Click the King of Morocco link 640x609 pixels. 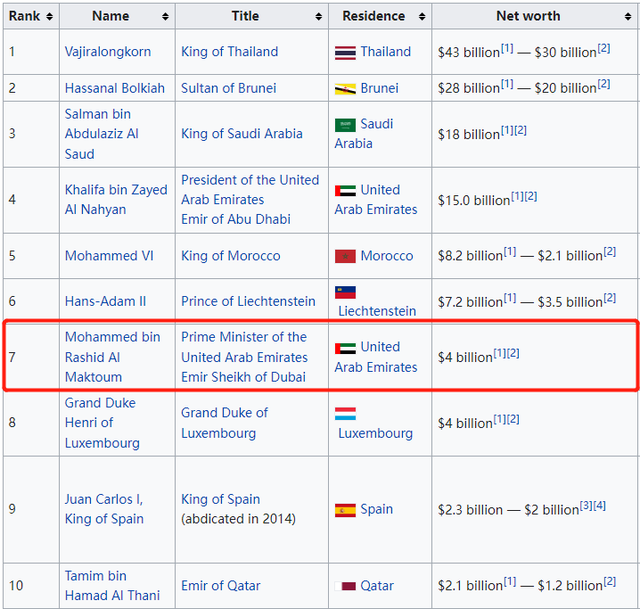coord(230,256)
